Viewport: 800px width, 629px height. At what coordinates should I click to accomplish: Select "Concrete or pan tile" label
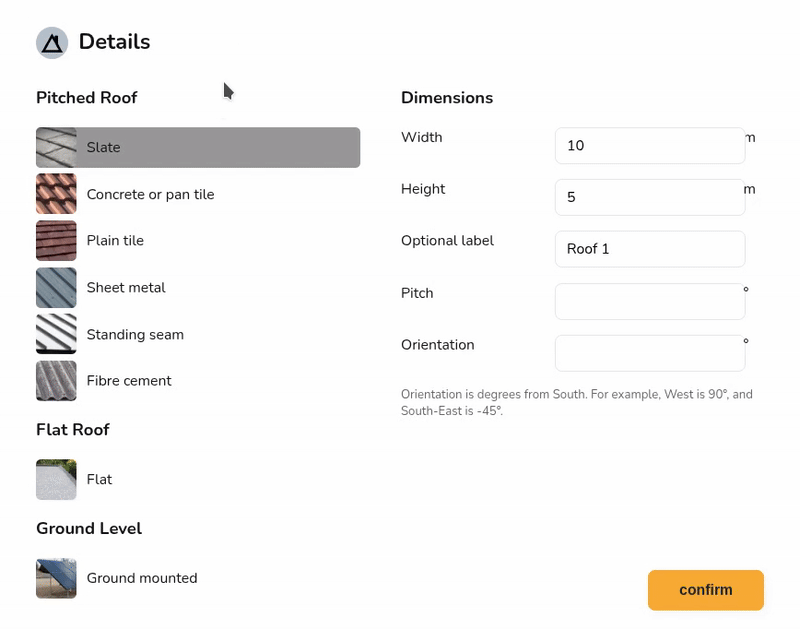150,194
